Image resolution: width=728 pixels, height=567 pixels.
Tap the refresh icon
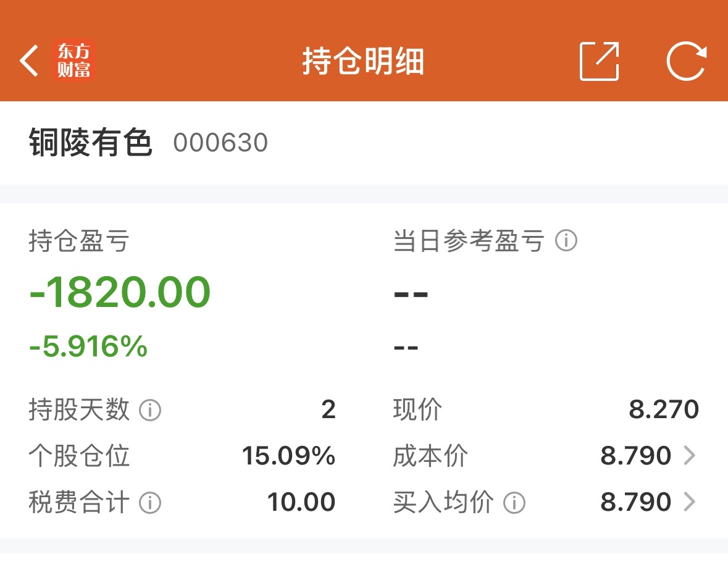coord(686,61)
